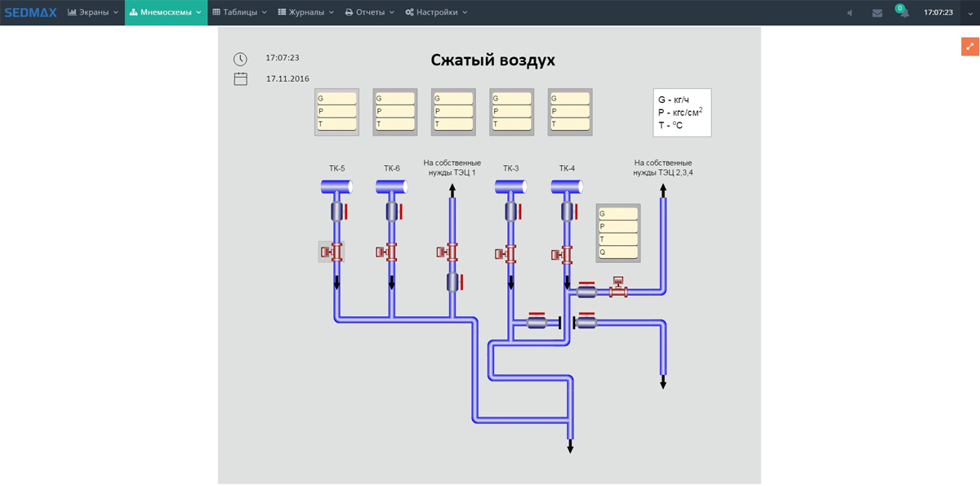Open the notifications bell icon
The image size is (980, 486).
point(903,13)
